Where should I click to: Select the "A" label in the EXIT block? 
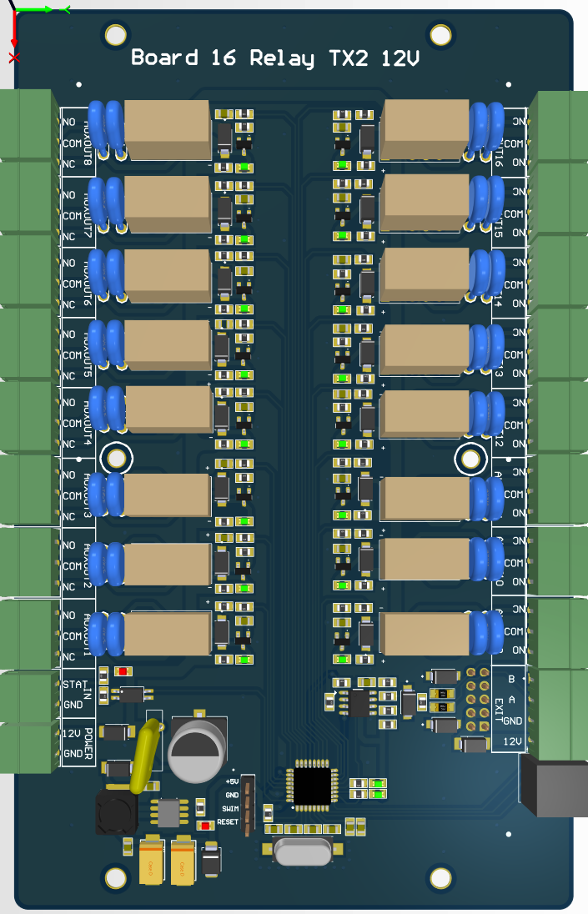[511, 700]
